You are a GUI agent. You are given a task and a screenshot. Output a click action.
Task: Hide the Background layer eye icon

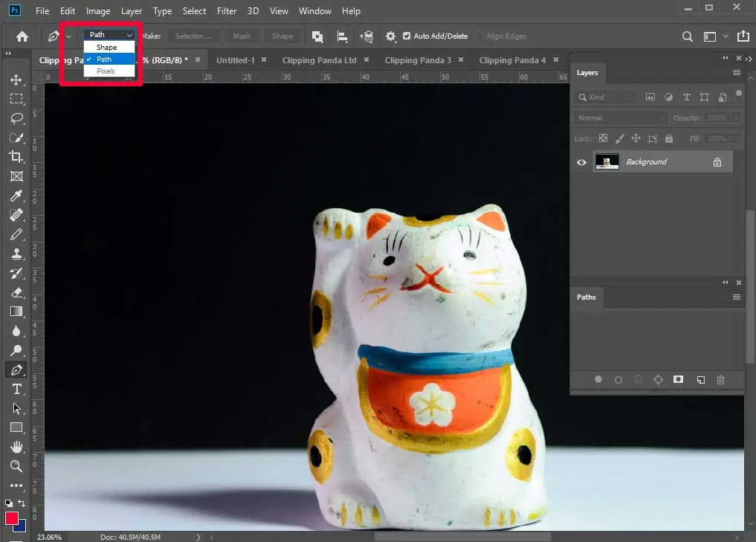[x=582, y=162]
